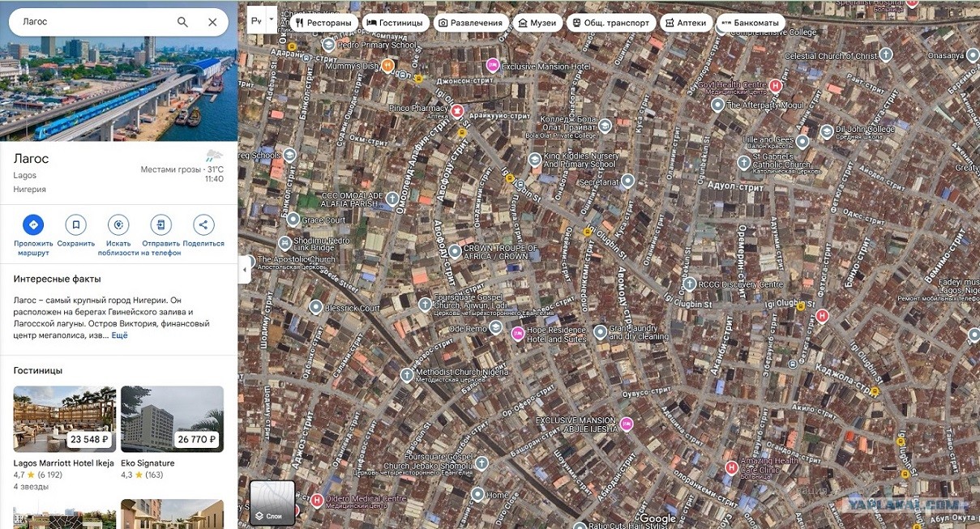Click the Местами грозы weather text
980x529 pixels.
[x=171, y=169]
